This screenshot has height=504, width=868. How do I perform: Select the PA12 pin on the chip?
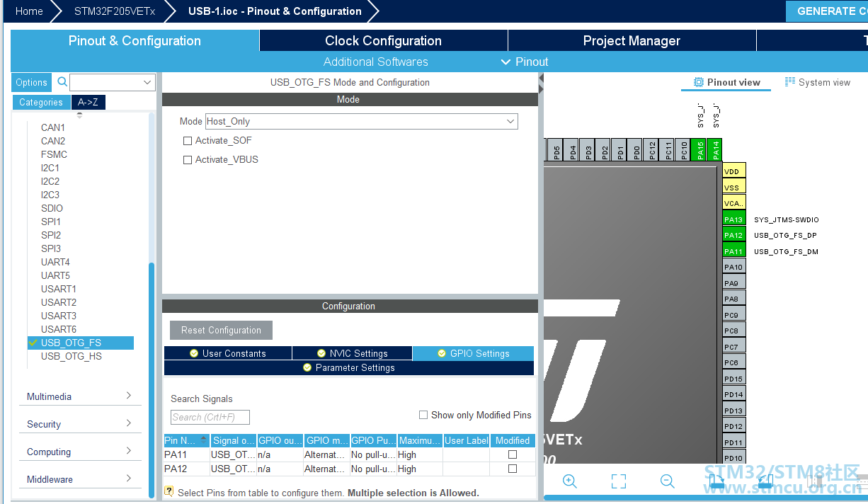pyautogui.click(x=733, y=236)
